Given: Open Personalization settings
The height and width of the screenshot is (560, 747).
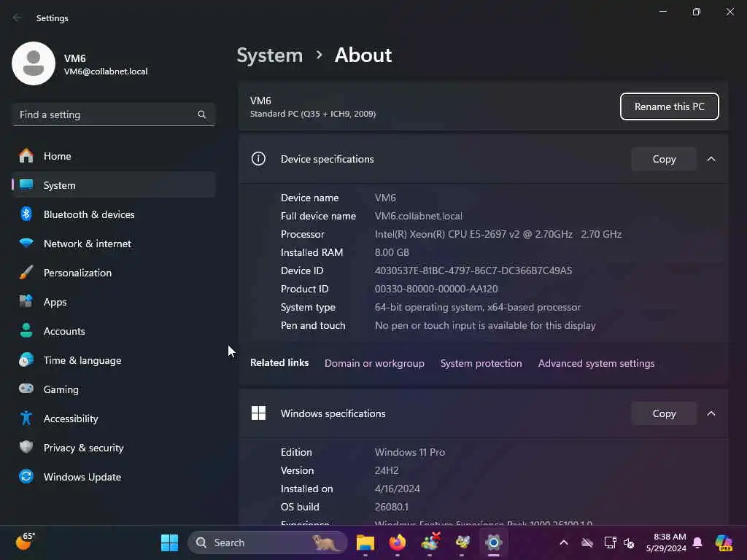Looking at the screenshot, I should (113, 273).
